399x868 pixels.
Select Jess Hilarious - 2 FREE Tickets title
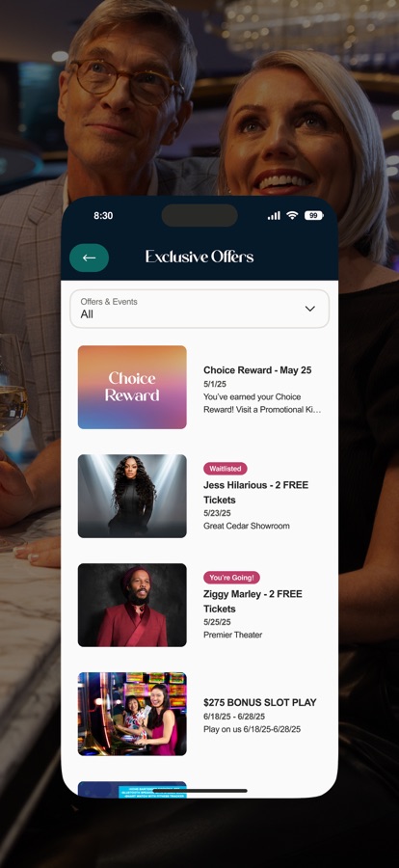255,492
